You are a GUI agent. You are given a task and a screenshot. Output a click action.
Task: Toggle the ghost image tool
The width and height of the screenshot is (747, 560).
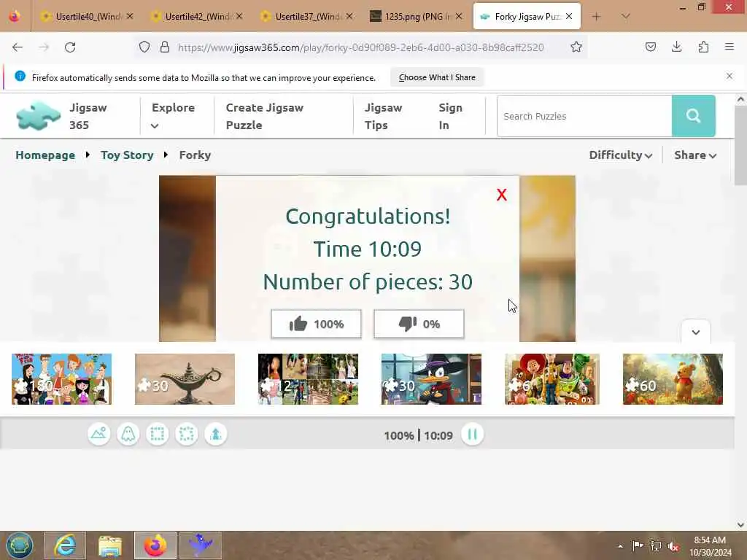[x=128, y=435]
